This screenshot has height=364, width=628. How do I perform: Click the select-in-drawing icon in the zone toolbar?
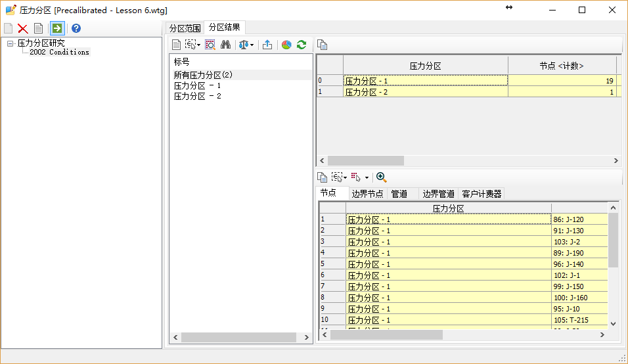(191, 45)
